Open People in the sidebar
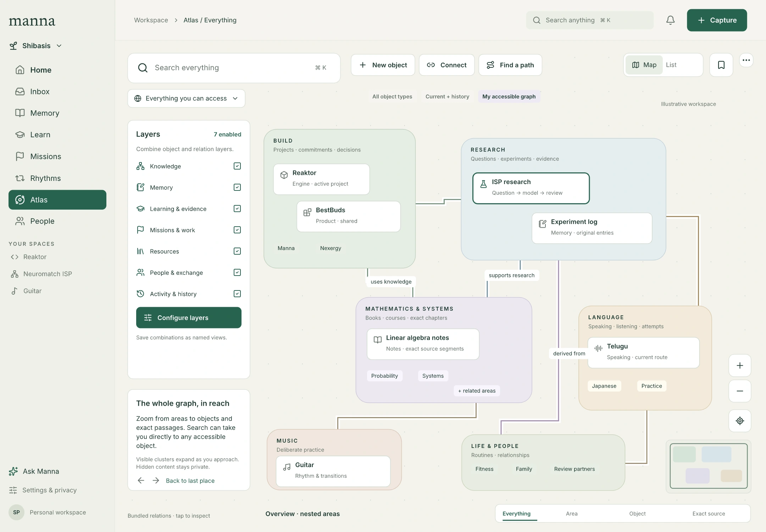The width and height of the screenshot is (766, 532). (57, 221)
